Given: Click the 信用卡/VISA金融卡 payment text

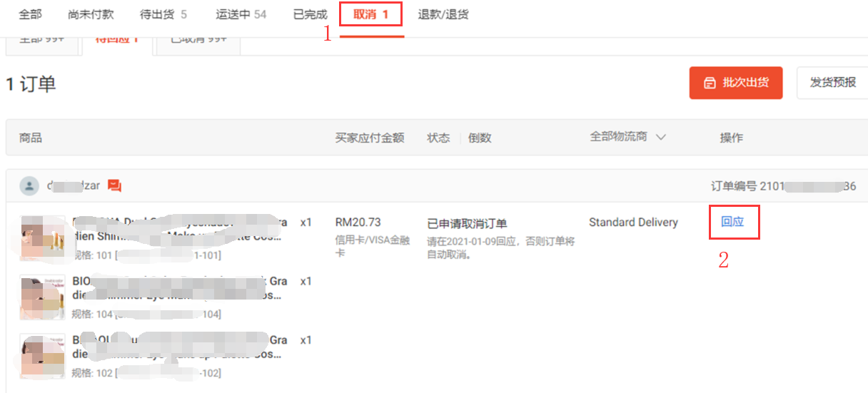Looking at the screenshot, I should point(373,246).
